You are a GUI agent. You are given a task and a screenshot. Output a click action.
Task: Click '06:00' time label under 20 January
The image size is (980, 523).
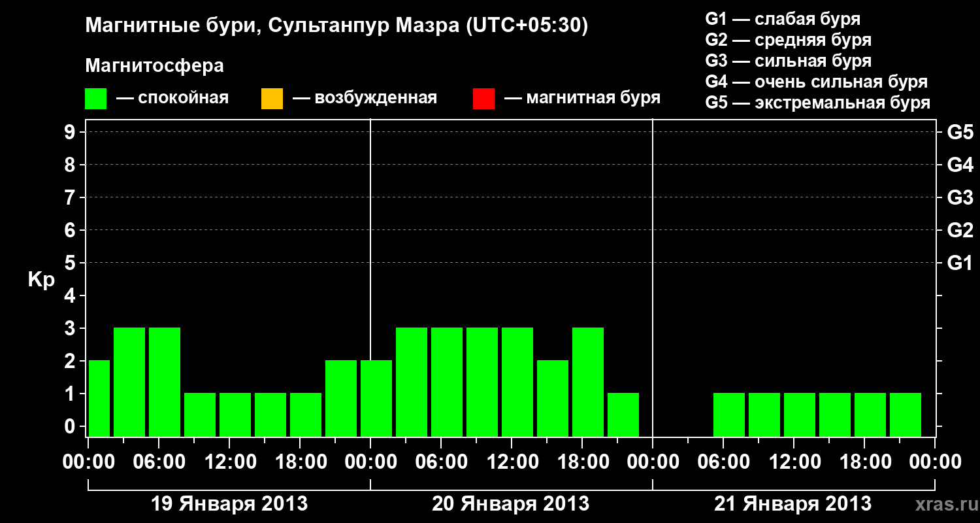click(x=441, y=462)
